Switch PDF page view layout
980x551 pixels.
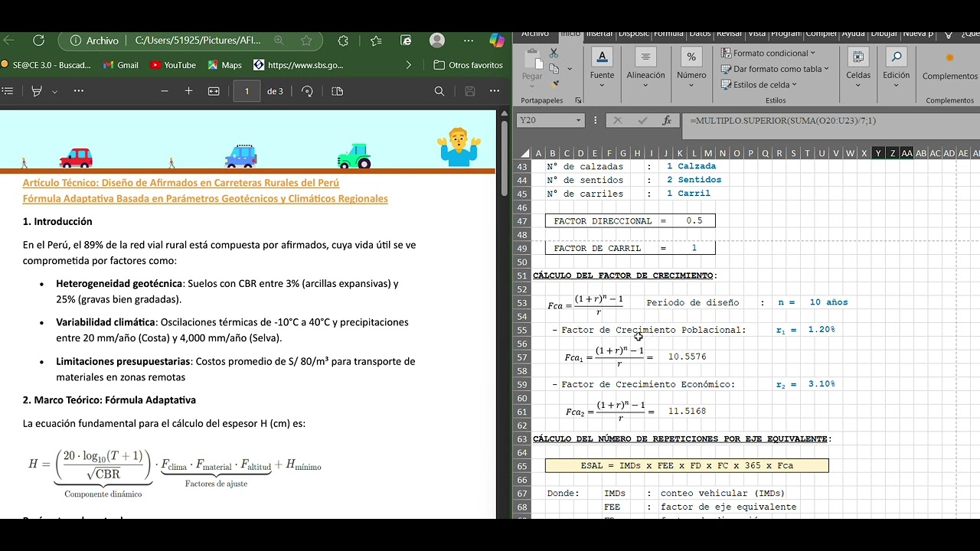(x=338, y=91)
